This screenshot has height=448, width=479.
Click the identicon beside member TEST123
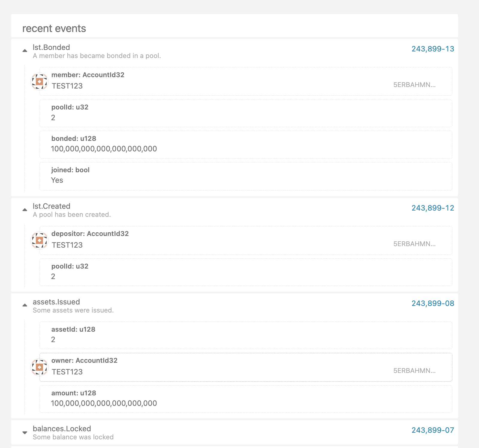click(x=39, y=81)
